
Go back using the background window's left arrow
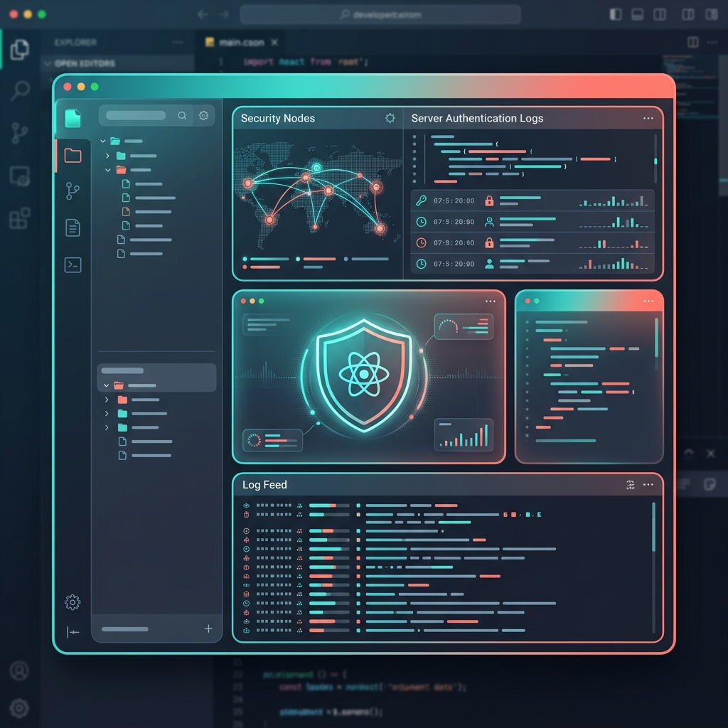coord(203,14)
